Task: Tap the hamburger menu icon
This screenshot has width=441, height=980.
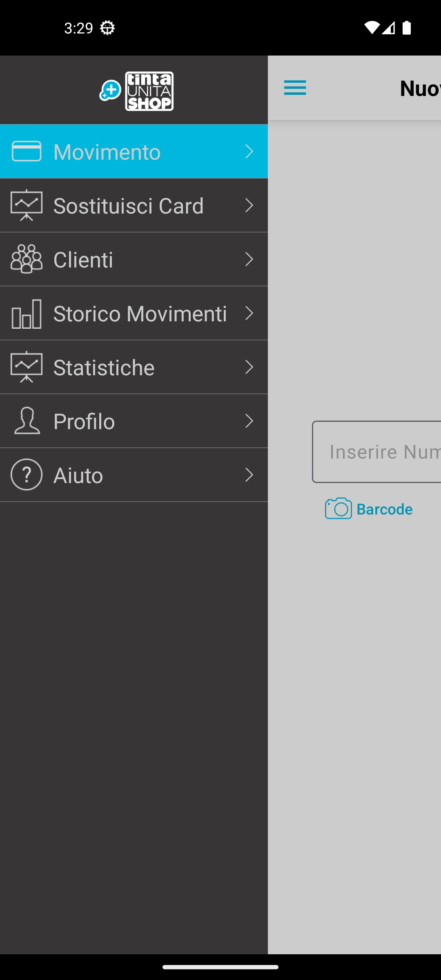Action: click(x=295, y=88)
